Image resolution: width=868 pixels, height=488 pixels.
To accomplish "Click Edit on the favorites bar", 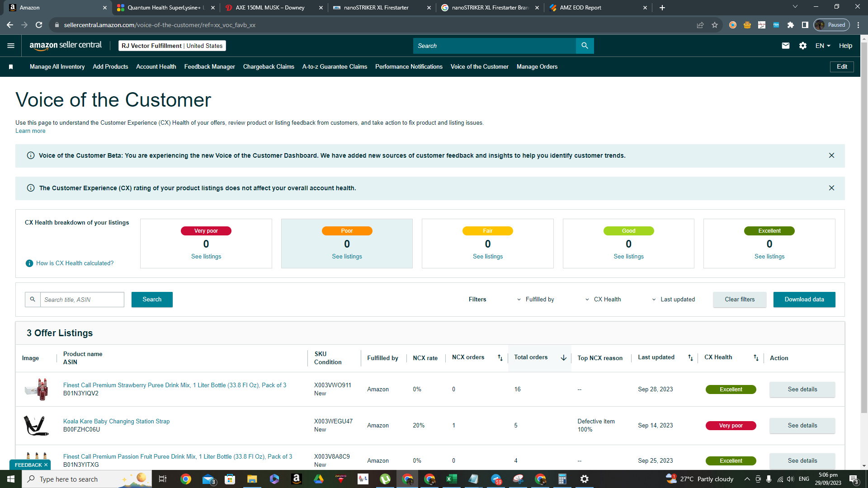I will pyautogui.click(x=842, y=67).
